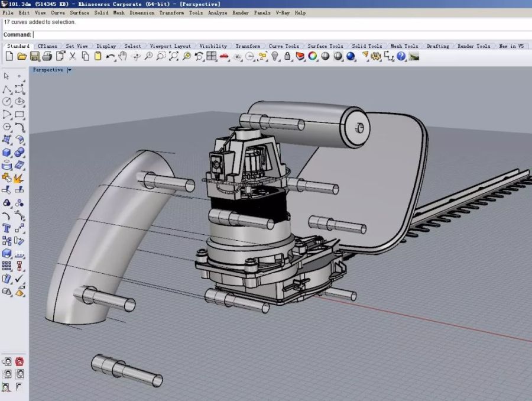Toggle object lock with padlock icon
This screenshot has height=401, width=532.
pos(287,56)
